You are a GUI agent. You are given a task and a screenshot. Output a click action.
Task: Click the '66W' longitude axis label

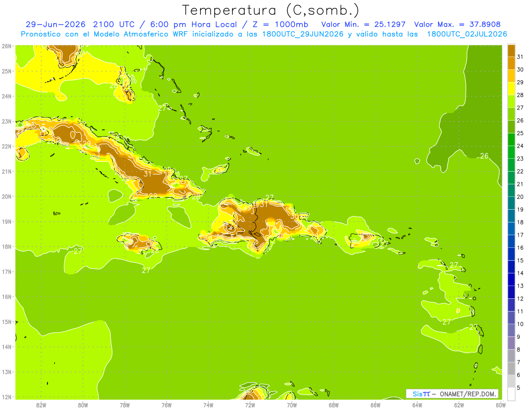click(x=375, y=405)
